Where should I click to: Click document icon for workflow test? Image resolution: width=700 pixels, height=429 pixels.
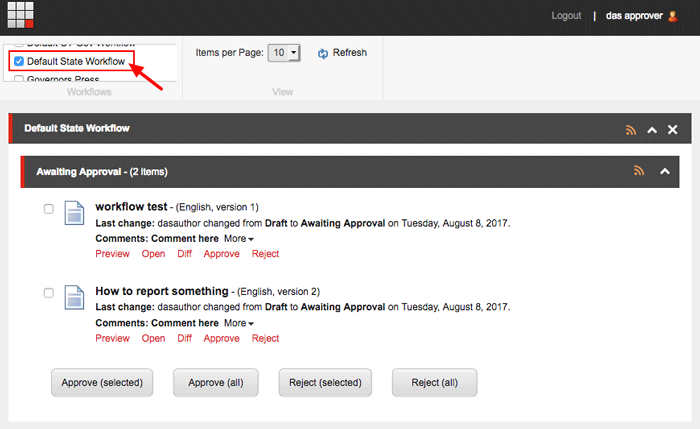(75, 213)
